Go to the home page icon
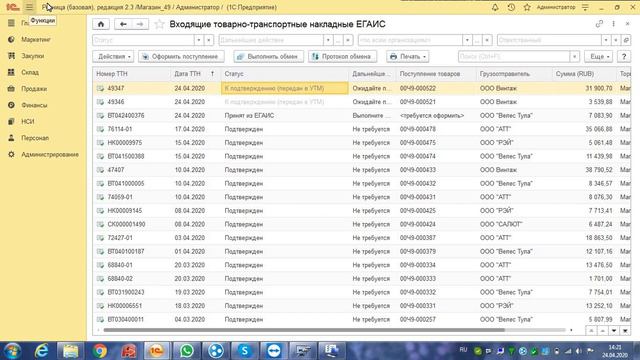This screenshot has height=360, width=640. (x=101, y=24)
